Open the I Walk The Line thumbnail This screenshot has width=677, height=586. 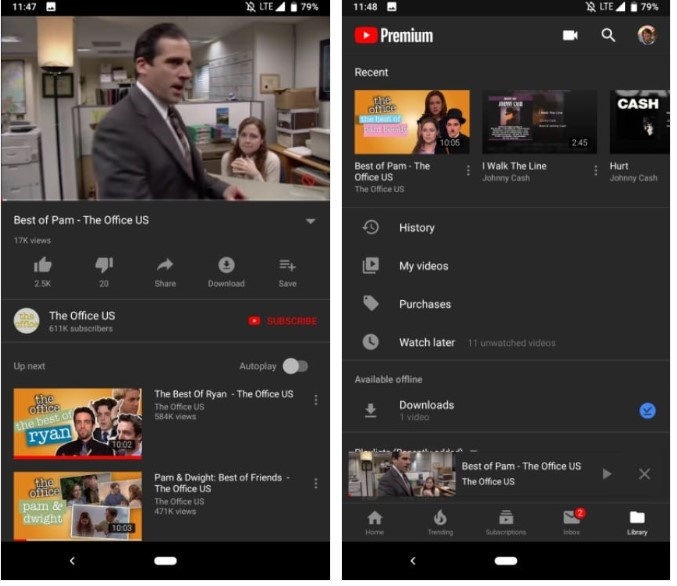[539, 122]
